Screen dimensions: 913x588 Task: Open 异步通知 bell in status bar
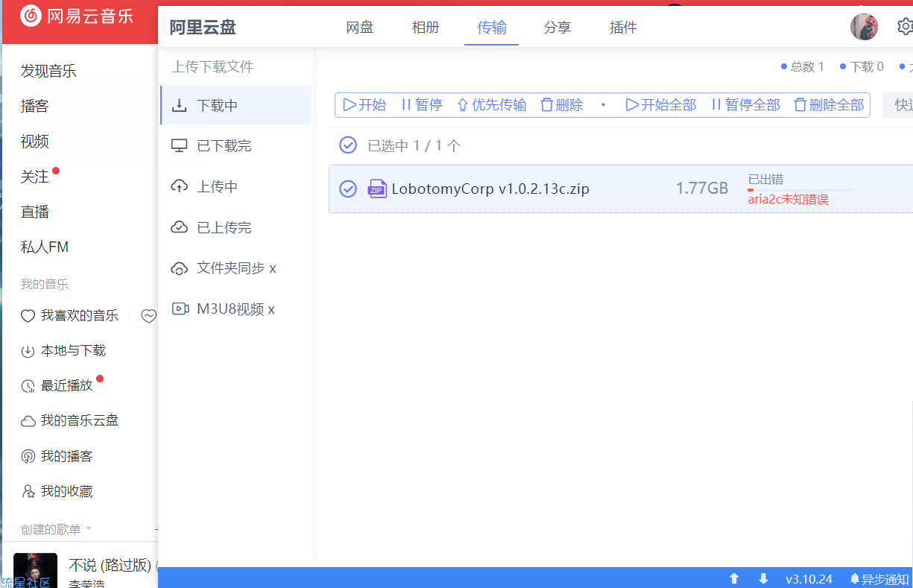(x=879, y=579)
